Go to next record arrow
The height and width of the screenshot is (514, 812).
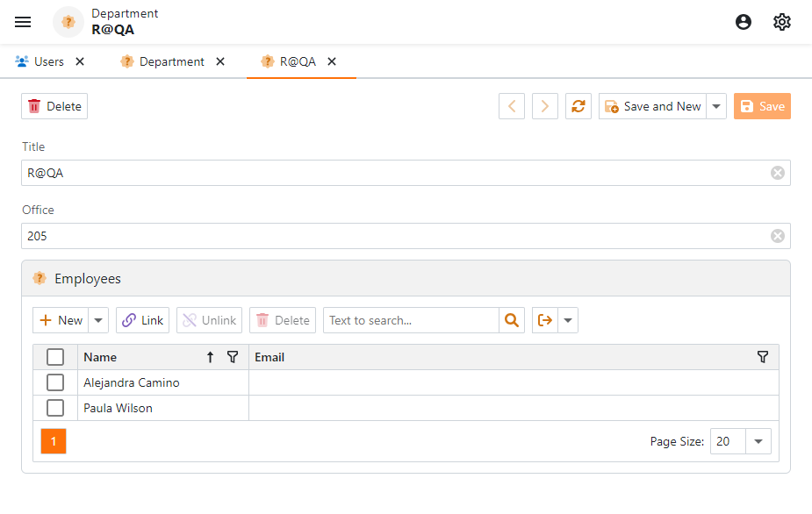[x=545, y=106]
